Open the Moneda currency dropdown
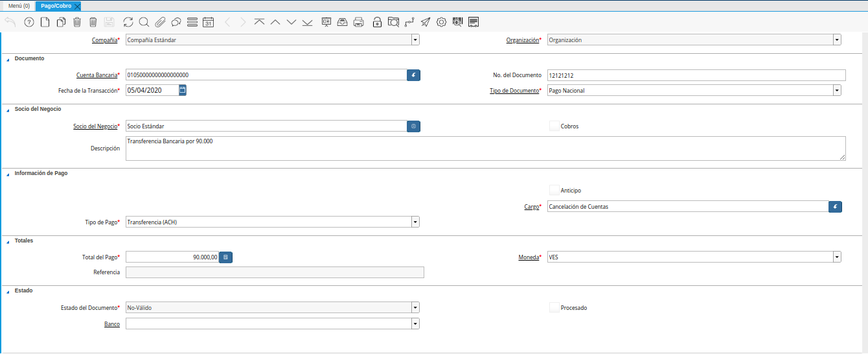 836,257
